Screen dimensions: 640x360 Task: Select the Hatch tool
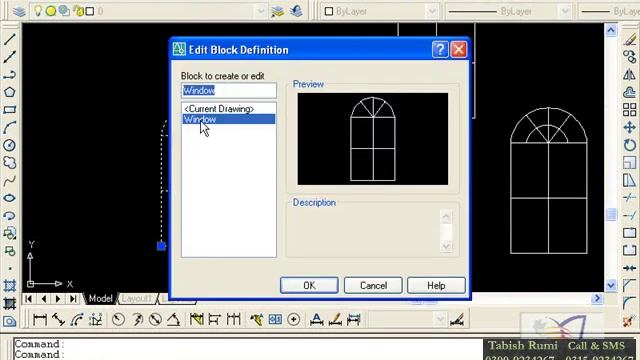pyautogui.click(x=9, y=286)
